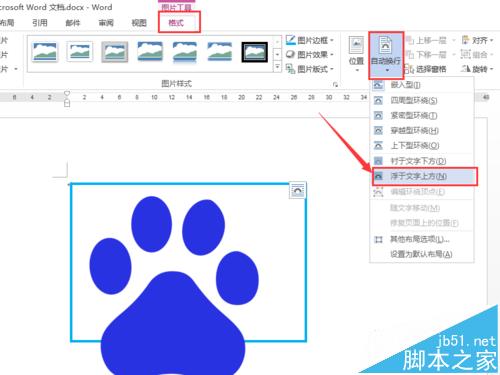The image size is (500, 375).
Task: Expand the 图片版式 picture layout dropdown
Action: click(x=310, y=69)
